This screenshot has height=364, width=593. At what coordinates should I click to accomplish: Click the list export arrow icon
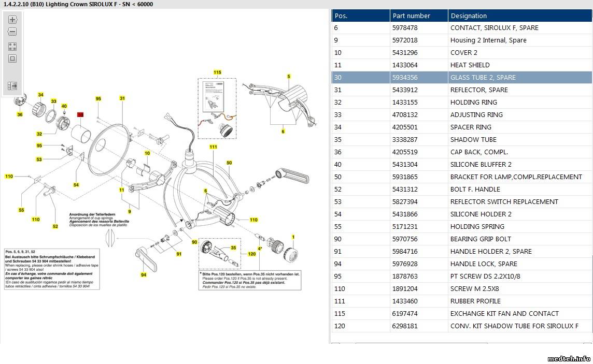[x=12, y=86]
